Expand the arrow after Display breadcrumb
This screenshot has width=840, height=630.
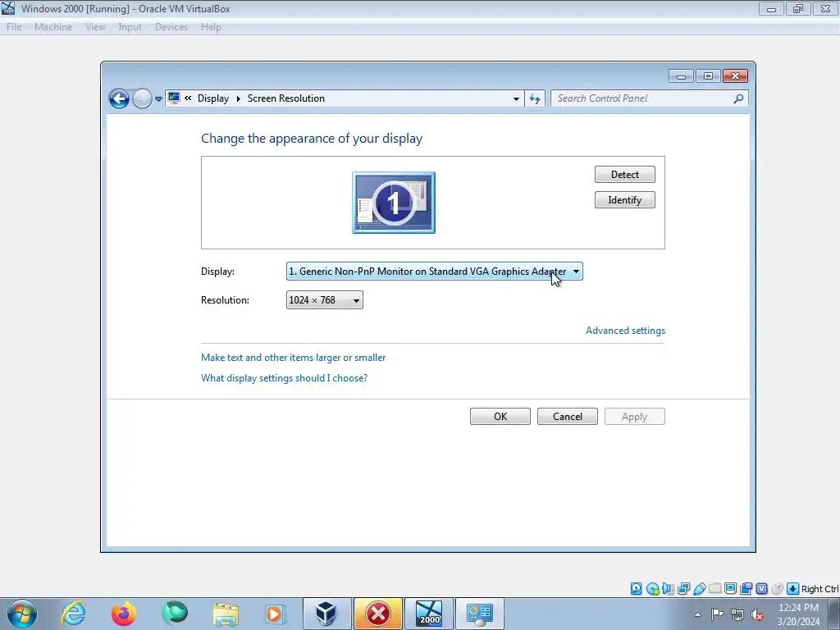(239, 98)
